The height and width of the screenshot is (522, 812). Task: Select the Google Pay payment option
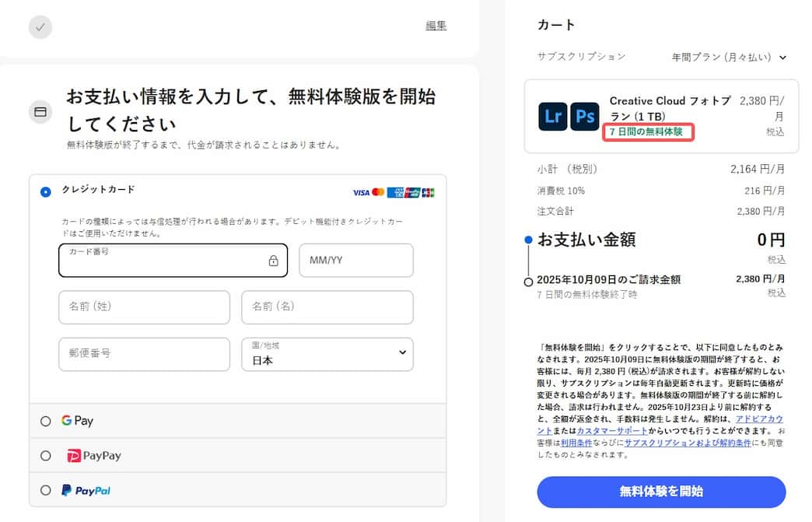pos(45,420)
